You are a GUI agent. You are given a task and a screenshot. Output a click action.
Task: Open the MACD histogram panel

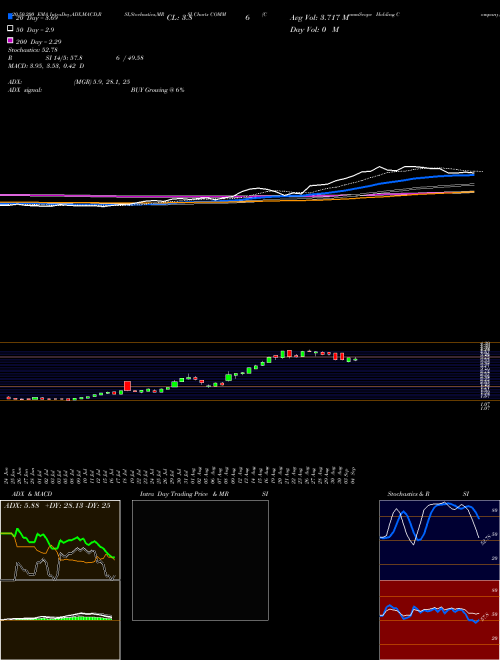60,620
